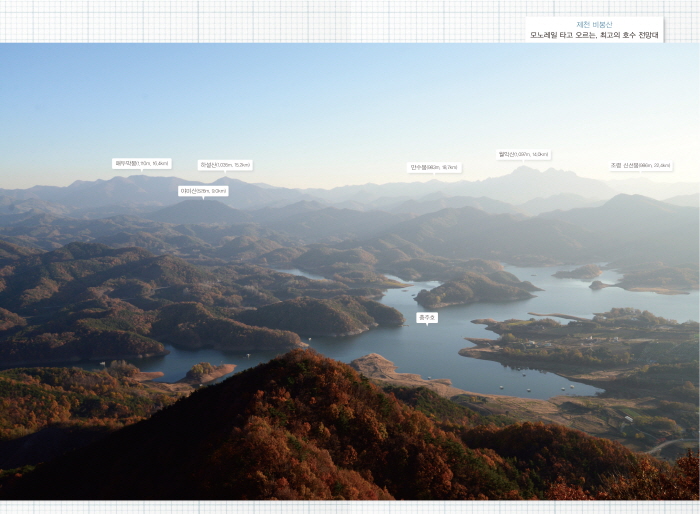Click the small wooded islet in left cove

pos(205,370)
